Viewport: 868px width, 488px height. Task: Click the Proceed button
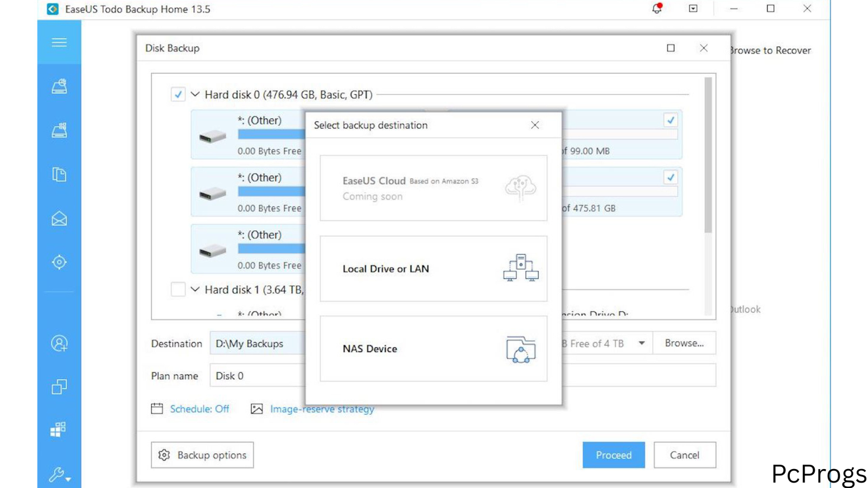click(x=614, y=455)
